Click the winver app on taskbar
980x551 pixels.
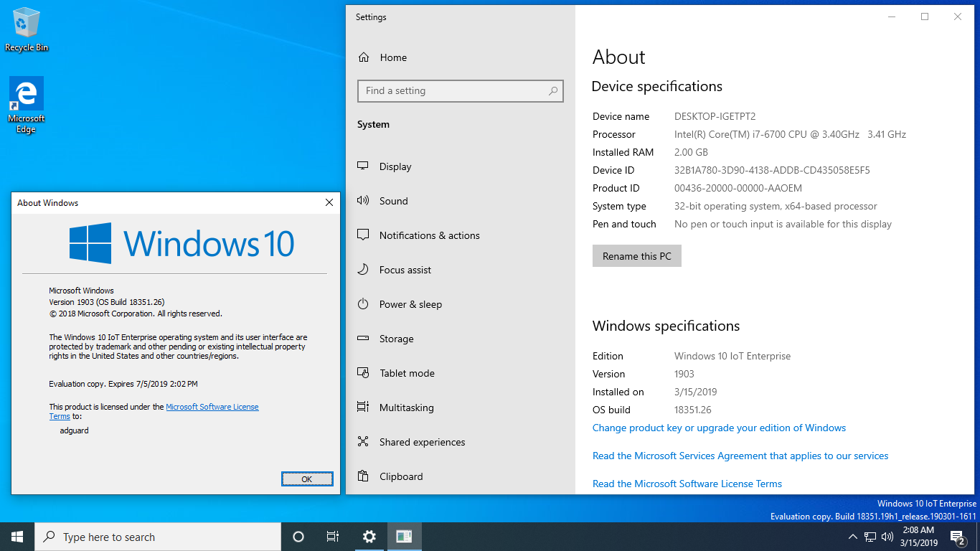(404, 537)
